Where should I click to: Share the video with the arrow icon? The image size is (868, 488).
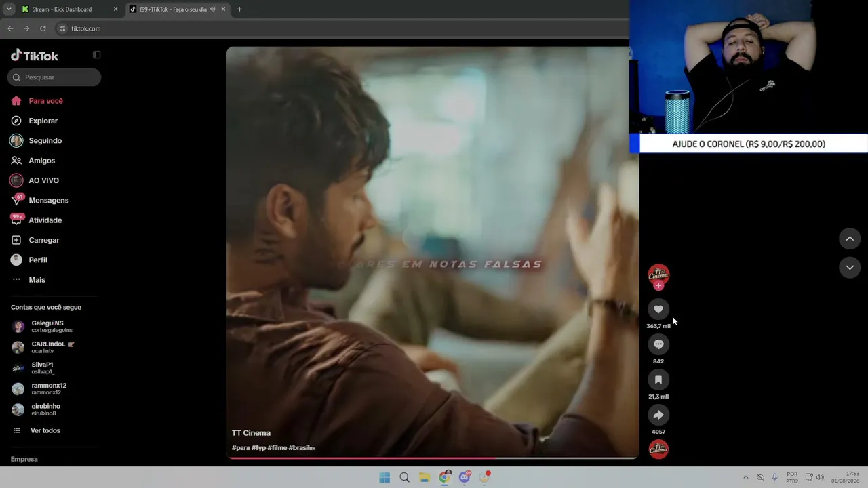click(x=658, y=415)
